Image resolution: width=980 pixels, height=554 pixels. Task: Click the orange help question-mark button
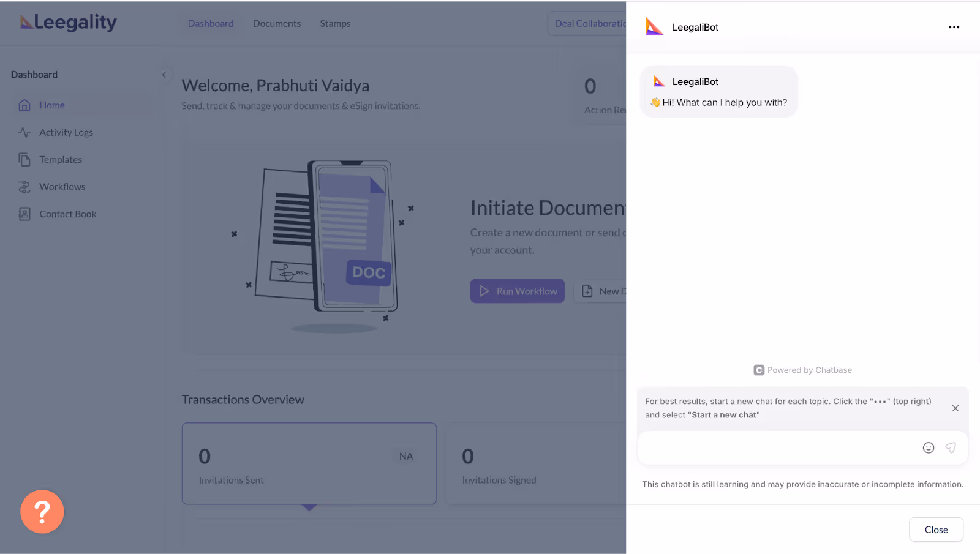(42, 512)
